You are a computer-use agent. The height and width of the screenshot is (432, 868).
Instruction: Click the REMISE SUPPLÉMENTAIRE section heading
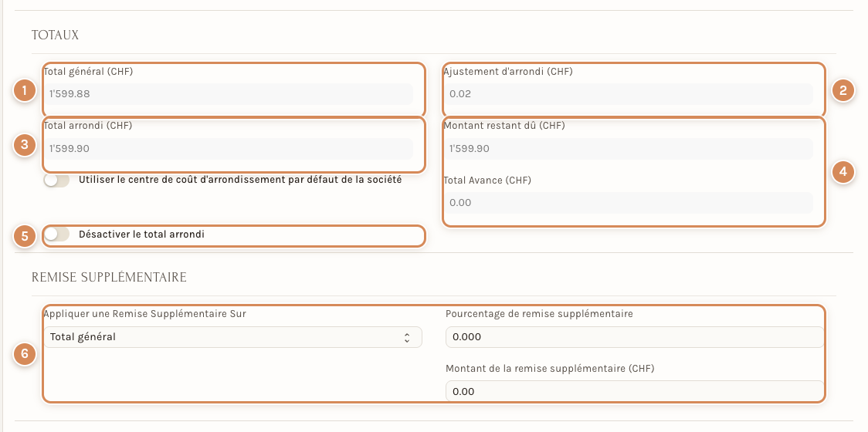pos(109,277)
